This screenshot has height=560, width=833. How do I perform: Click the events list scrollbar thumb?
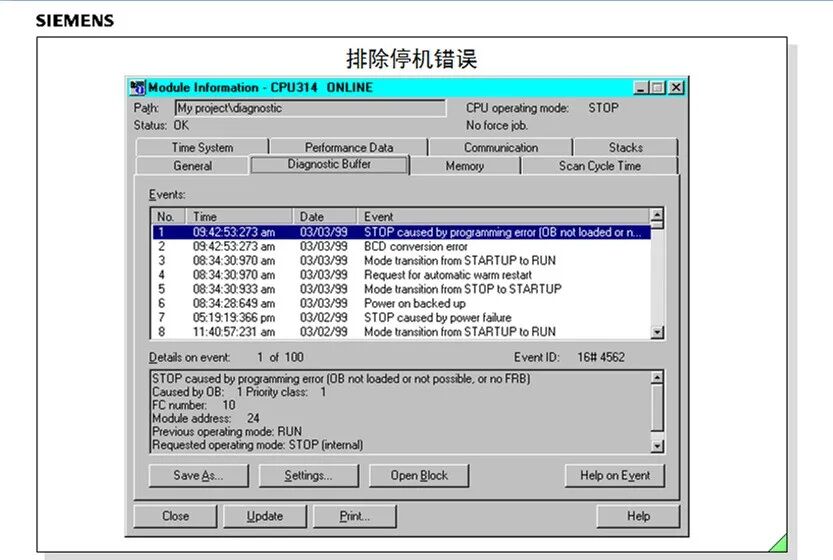pyautogui.click(x=657, y=225)
